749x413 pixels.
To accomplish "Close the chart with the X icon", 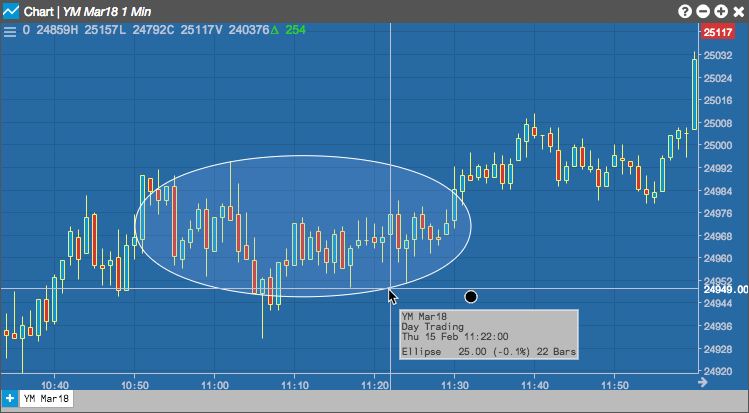I will pyautogui.click(x=738, y=11).
